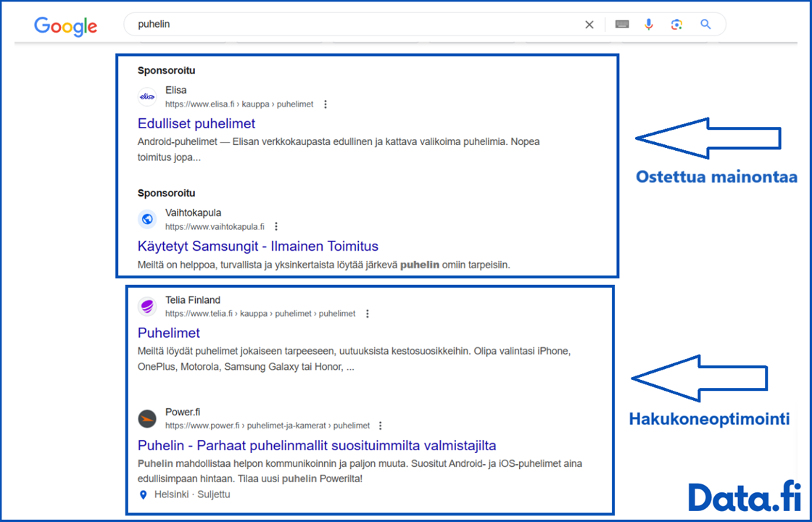Open three-dot menu for Elisa ad
Image resolution: width=812 pixels, height=522 pixels.
pyautogui.click(x=326, y=104)
